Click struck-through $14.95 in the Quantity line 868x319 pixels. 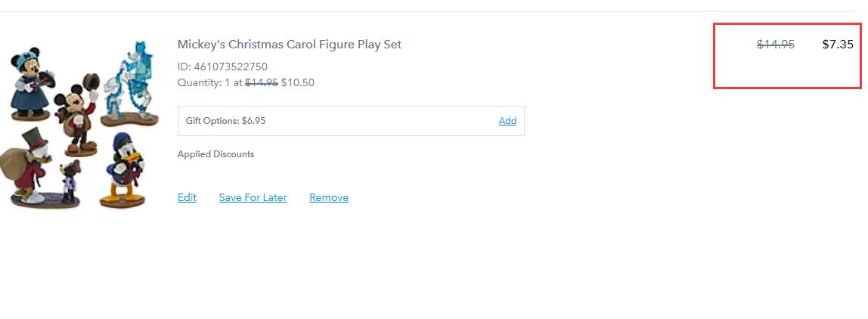(262, 83)
